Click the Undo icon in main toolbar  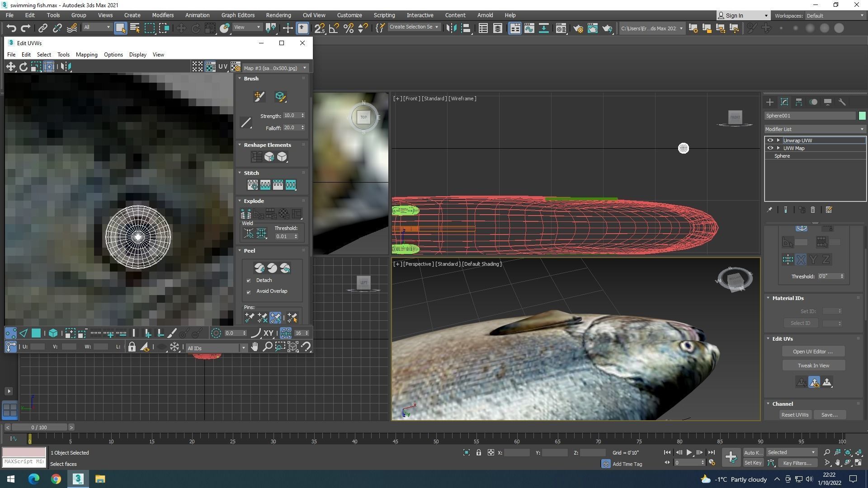click(11, 28)
